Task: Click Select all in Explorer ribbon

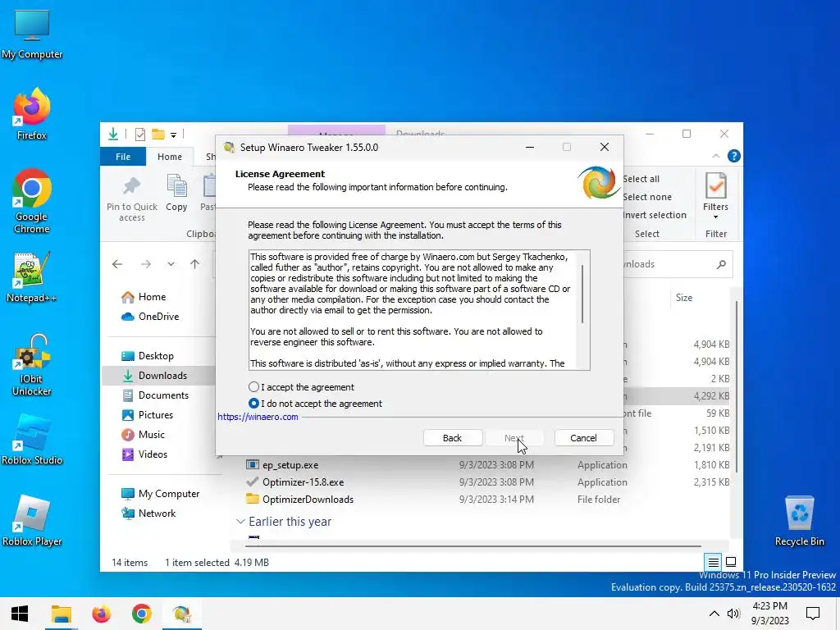Action: tap(641, 179)
